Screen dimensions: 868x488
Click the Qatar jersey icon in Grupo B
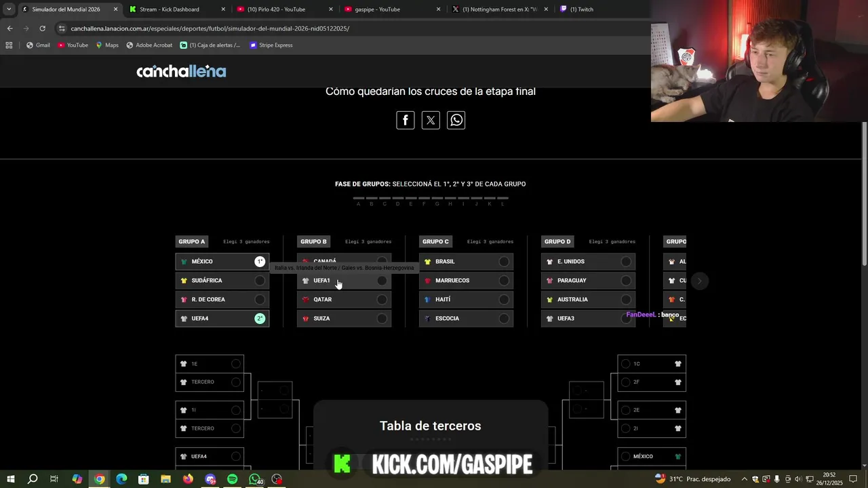click(305, 300)
